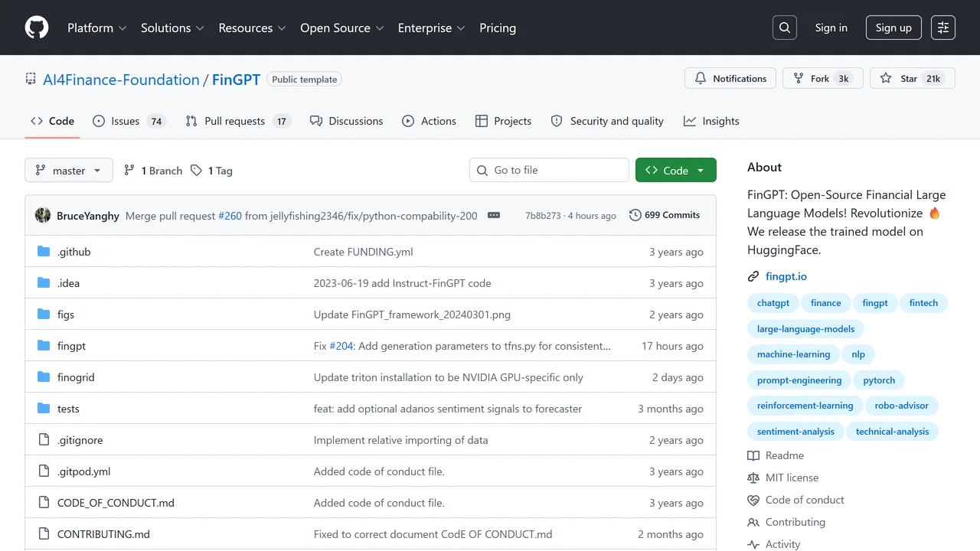Expand the Solutions menu

pyautogui.click(x=172, y=28)
